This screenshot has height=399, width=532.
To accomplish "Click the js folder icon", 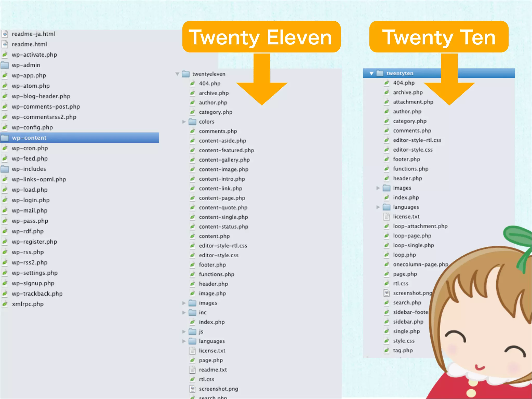I will pyautogui.click(x=192, y=331).
